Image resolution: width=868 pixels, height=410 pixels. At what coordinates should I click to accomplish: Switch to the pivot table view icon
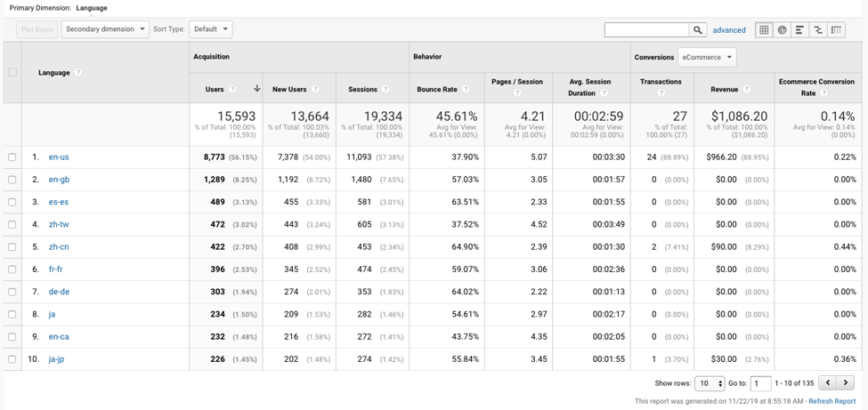[837, 30]
